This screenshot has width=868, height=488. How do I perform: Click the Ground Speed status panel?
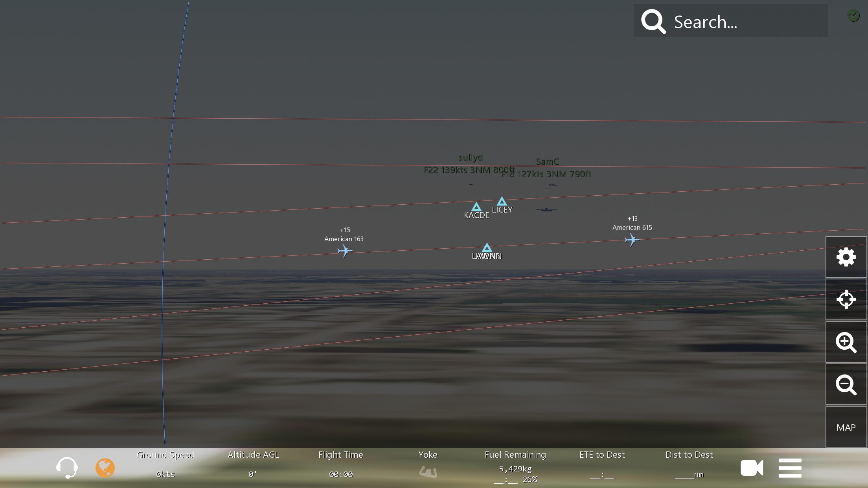(x=166, y=465)
